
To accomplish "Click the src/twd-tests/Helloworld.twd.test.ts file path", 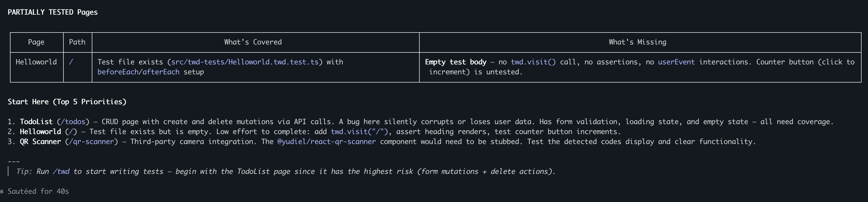I will click(x=245, y=62).
